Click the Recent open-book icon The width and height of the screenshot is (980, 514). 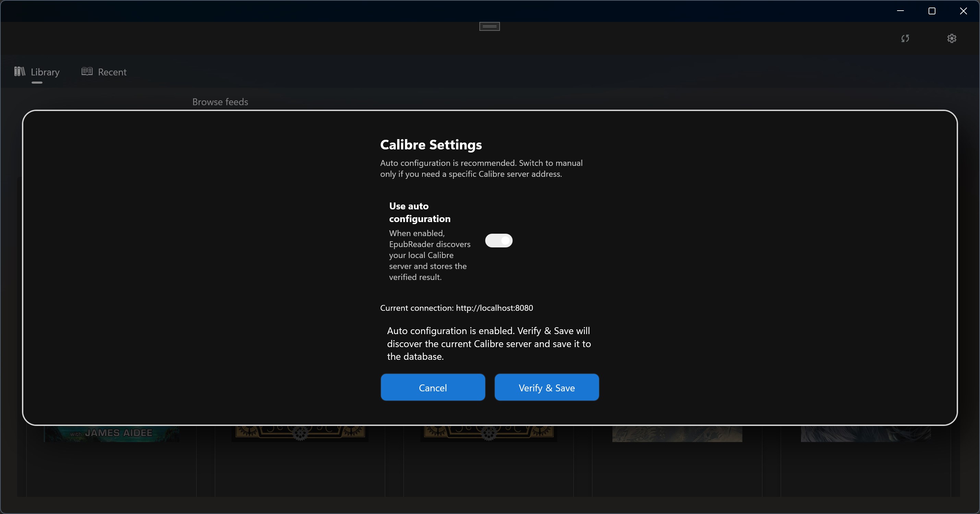(87, 72)
